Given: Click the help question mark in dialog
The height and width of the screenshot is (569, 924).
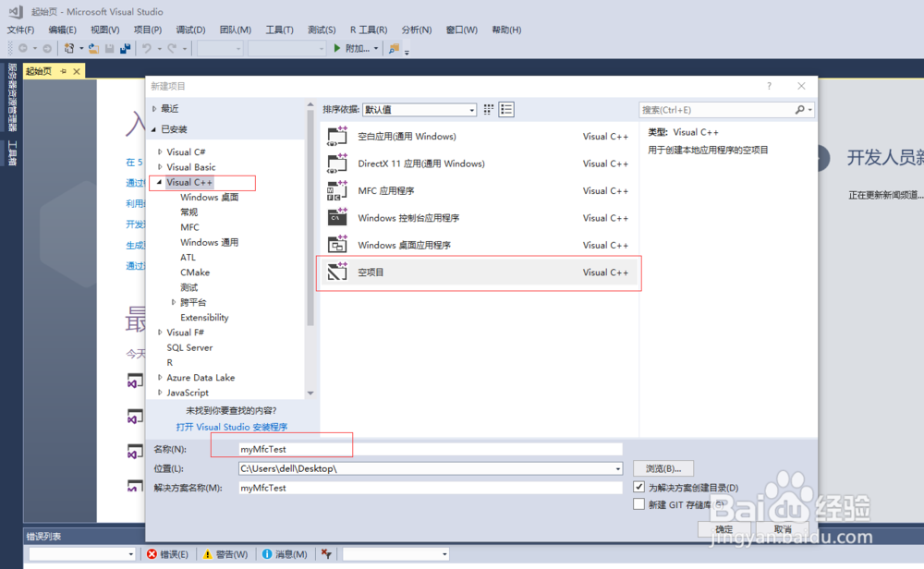Looking at the screenshot, I should click(769, 86).
